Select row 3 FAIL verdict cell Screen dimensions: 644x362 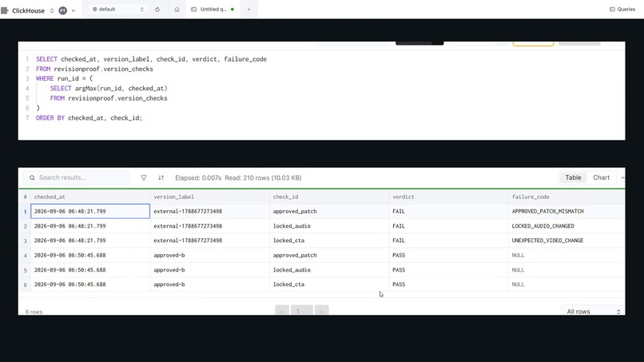tap(449, 241)
